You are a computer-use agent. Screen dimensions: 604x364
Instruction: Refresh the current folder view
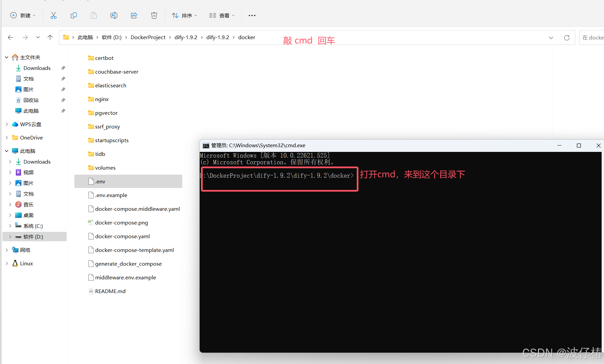coord(567,38)
